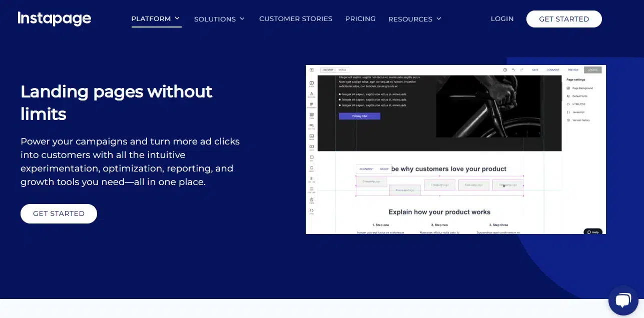The height and width of the screenshot is (318, 644).
Task: Click the '3. Step three' text
Action: pos(498,225)
